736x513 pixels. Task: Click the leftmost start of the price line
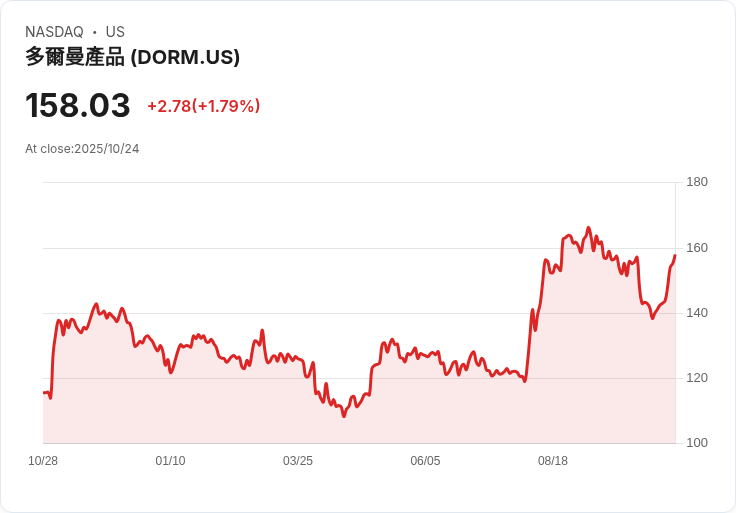click(44, 392)
